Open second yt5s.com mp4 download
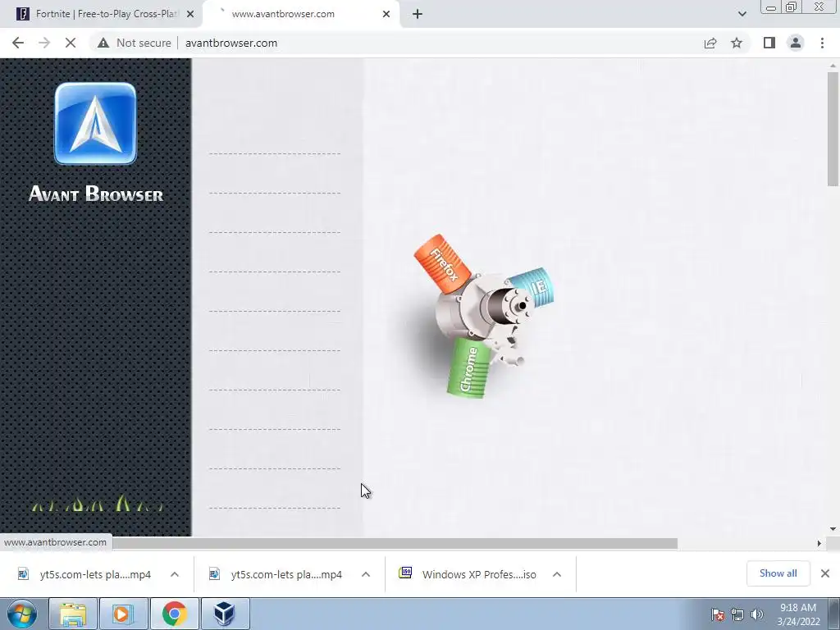The image size is (840, 630). point(286,575)
